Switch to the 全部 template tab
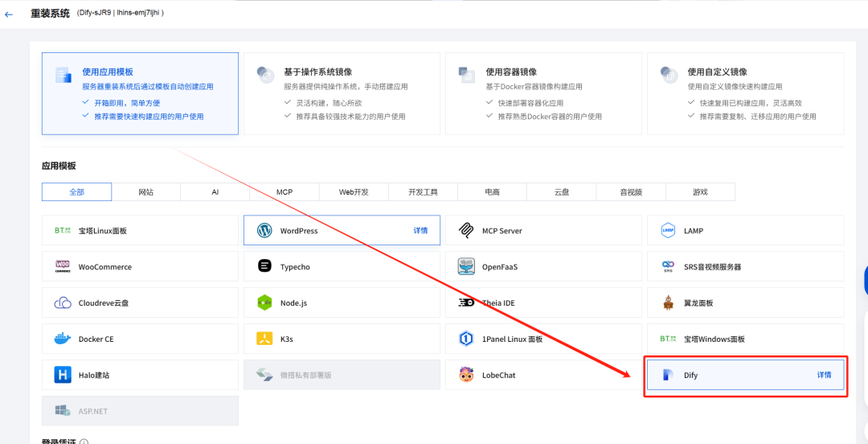Screen dimensions: 868x444 pyautogui.click(x=77, y=192)
